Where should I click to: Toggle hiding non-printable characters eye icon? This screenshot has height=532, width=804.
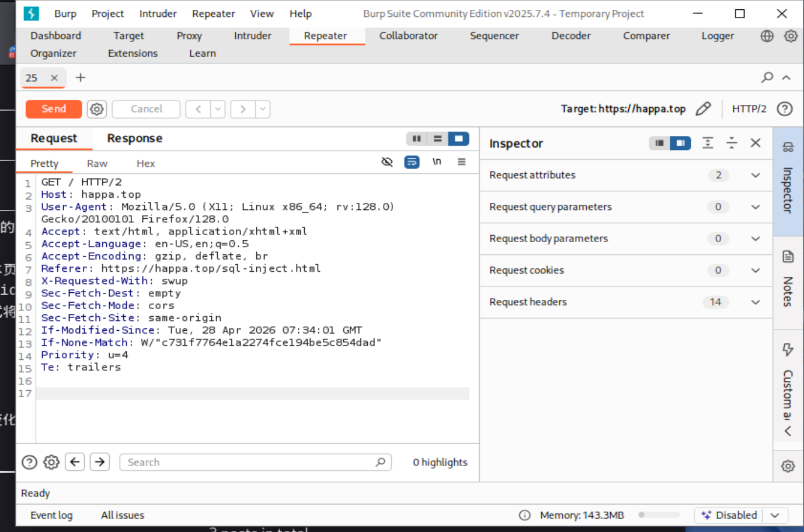point(387,162)
